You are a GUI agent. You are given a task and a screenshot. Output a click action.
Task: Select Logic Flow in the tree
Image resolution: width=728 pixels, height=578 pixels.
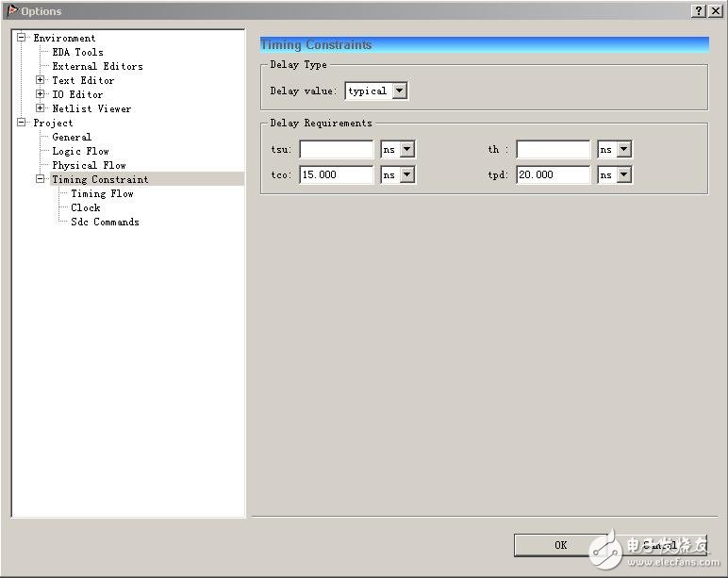(80, 151)
